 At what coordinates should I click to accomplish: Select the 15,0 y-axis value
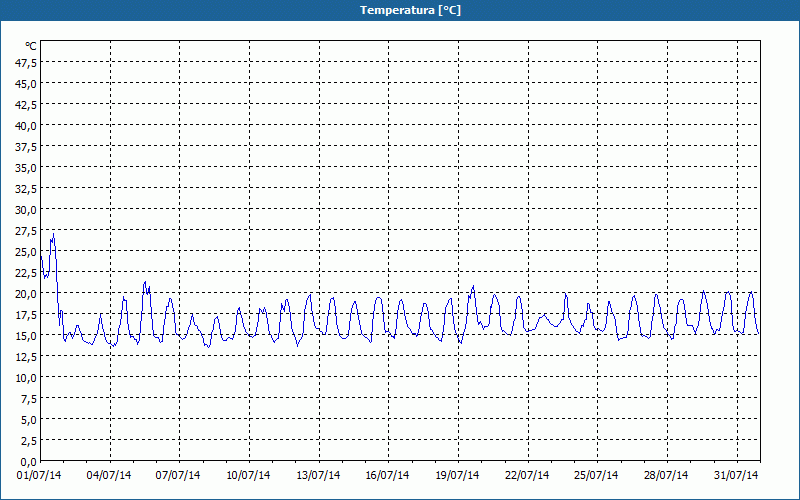click(x=26, y=336)
